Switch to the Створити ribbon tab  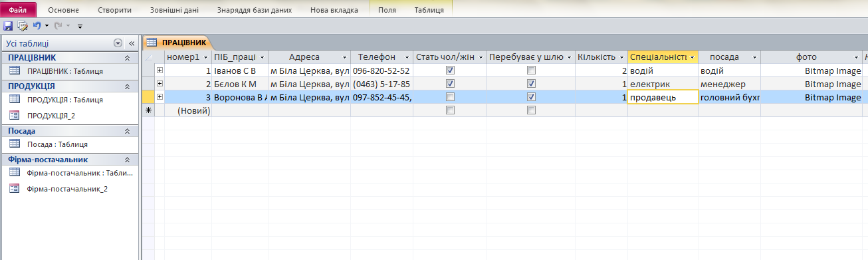pos(114,11)
